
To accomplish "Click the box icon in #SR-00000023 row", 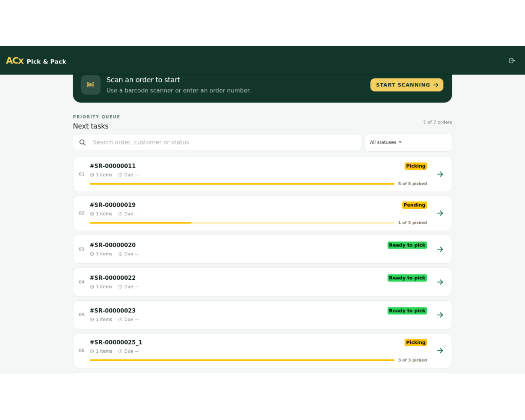I will pyautogui.click(x=92, y=320).
